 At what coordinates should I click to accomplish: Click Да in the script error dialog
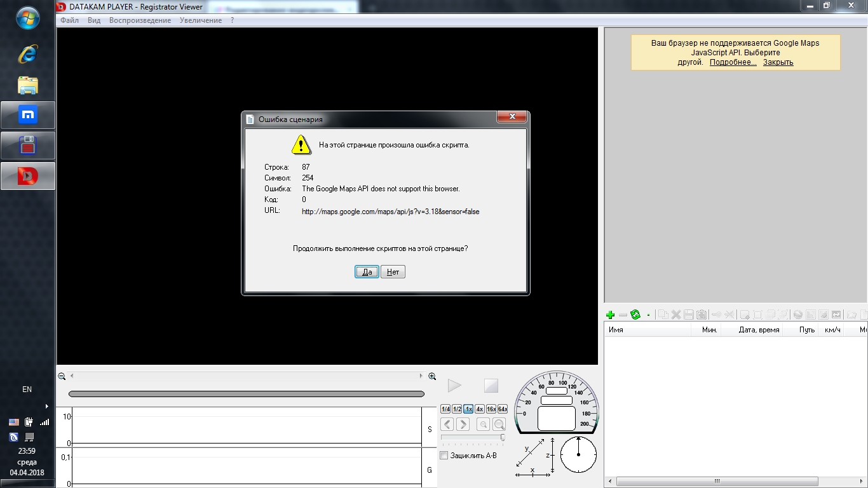click(367, 272)
